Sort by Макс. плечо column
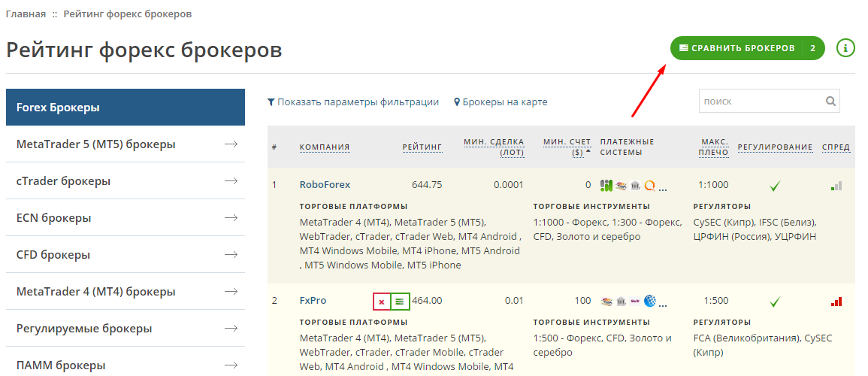 click(x=713, y=147)
